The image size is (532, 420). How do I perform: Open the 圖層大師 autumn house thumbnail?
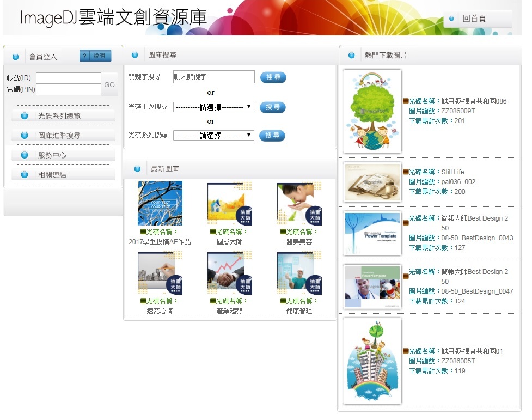[x=230, y=203]
